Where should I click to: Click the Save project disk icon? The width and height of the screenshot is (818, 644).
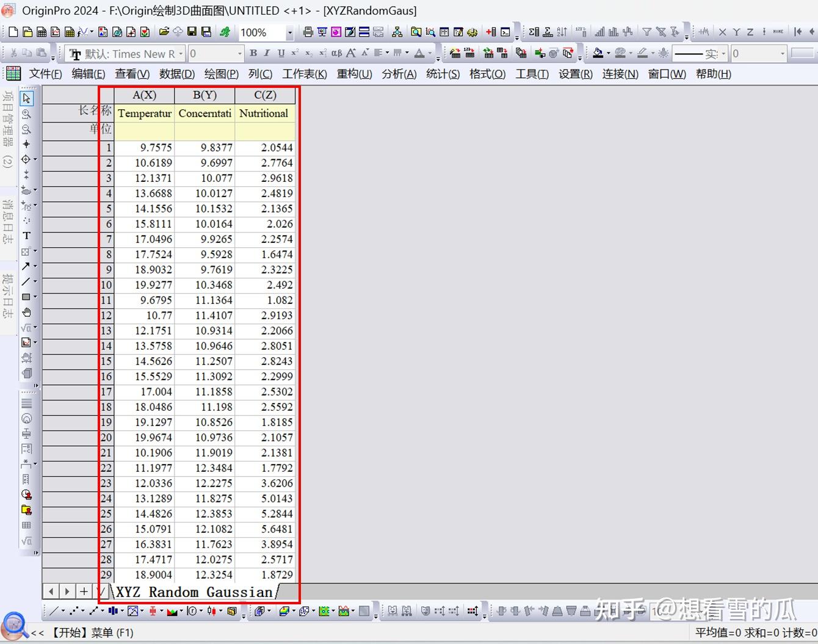point(192,32)
